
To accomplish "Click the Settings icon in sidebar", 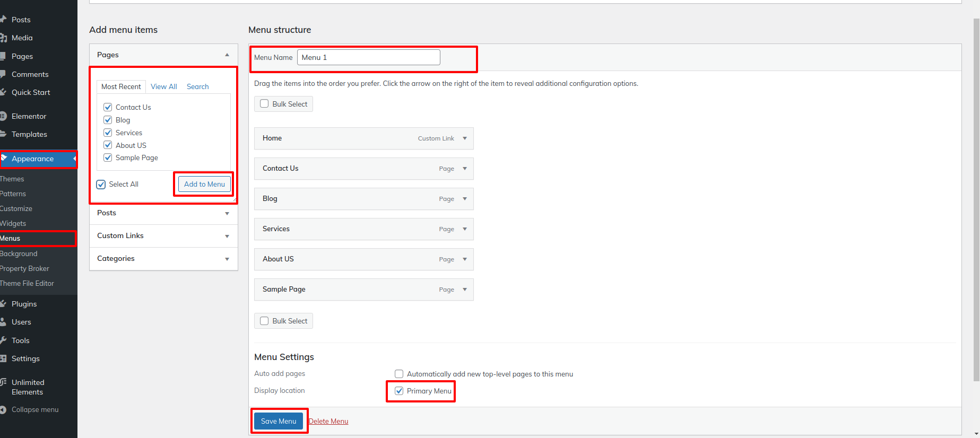I will pyautogui.click(x=3, y=358).
